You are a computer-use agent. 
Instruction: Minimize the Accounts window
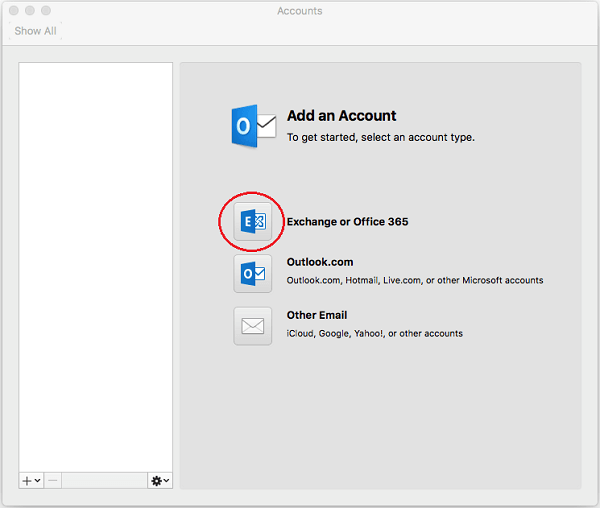tap(30, 10)
